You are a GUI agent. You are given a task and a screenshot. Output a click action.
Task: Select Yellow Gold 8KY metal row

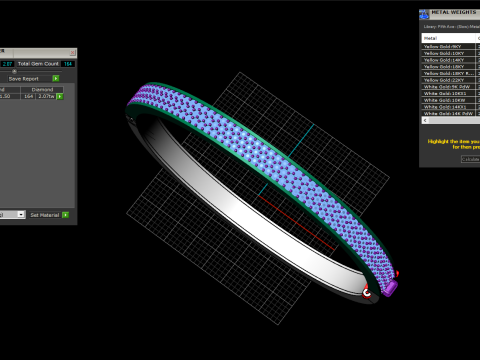tap(448, 47)
